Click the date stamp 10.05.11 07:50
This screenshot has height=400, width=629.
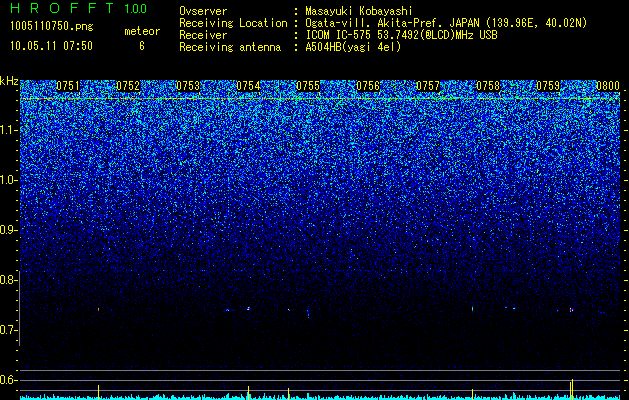pyautogui.click(x=51, y=46)
